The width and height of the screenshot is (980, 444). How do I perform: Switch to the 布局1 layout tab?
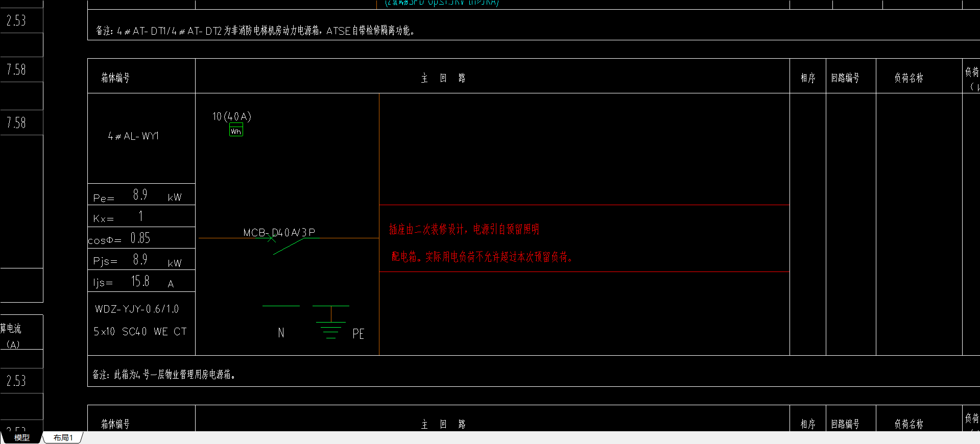coord(63,438)
